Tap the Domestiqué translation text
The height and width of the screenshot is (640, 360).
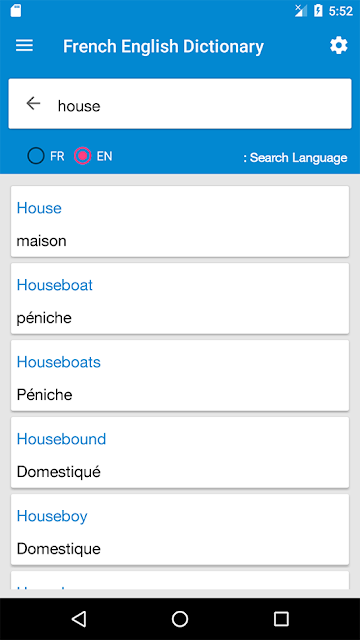coord(58,472)
